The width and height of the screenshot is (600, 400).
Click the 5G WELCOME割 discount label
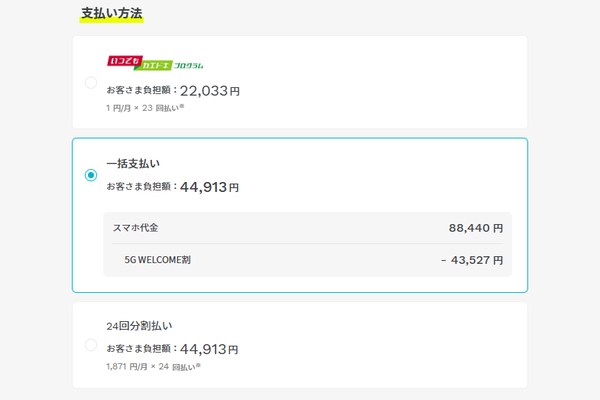click(x=157, y=260)
